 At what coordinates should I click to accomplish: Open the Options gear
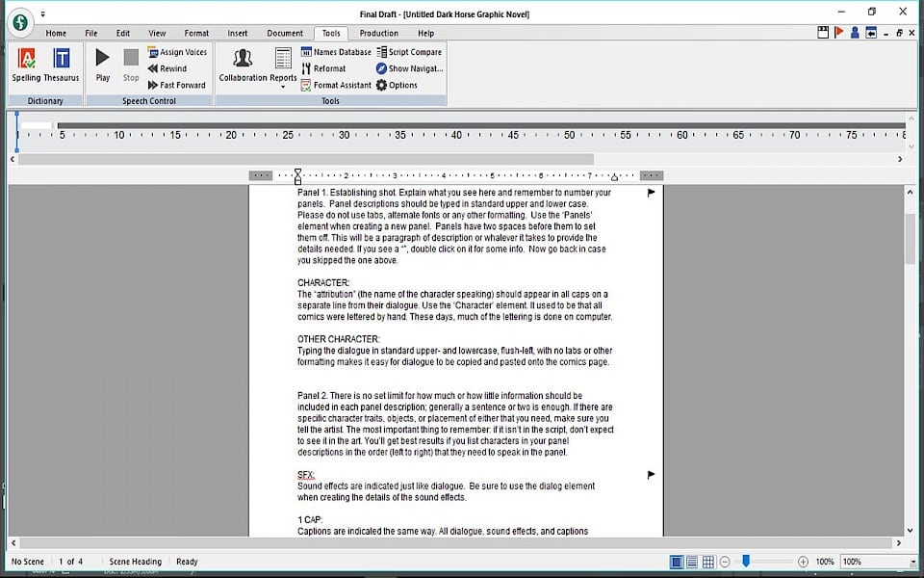click(397, 85)
